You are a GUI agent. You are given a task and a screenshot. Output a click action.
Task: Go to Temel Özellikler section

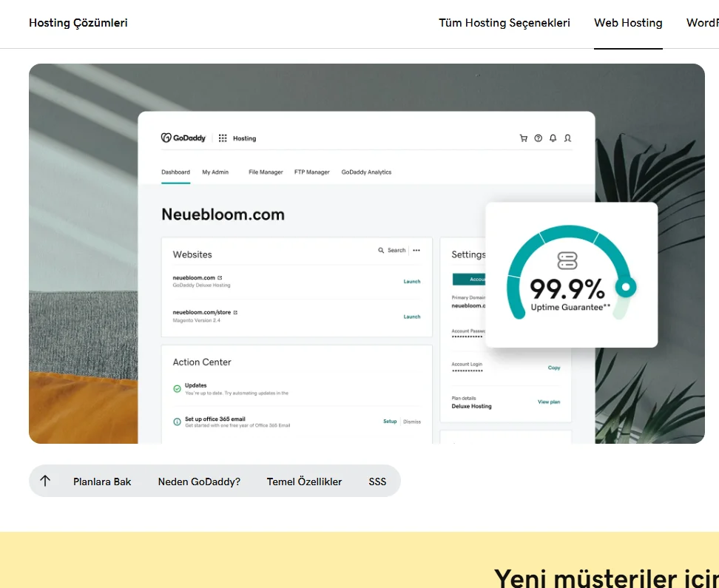[x=305, y=481]
